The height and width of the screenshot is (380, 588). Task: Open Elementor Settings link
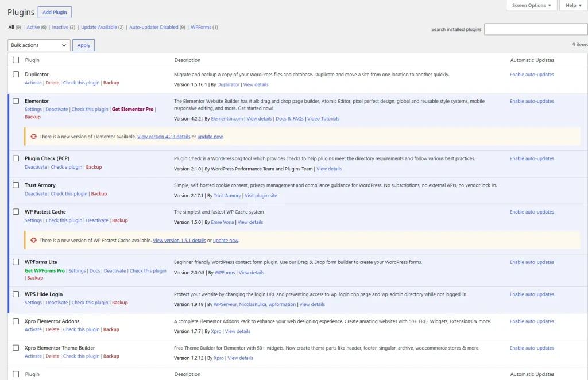click(33, 110)
